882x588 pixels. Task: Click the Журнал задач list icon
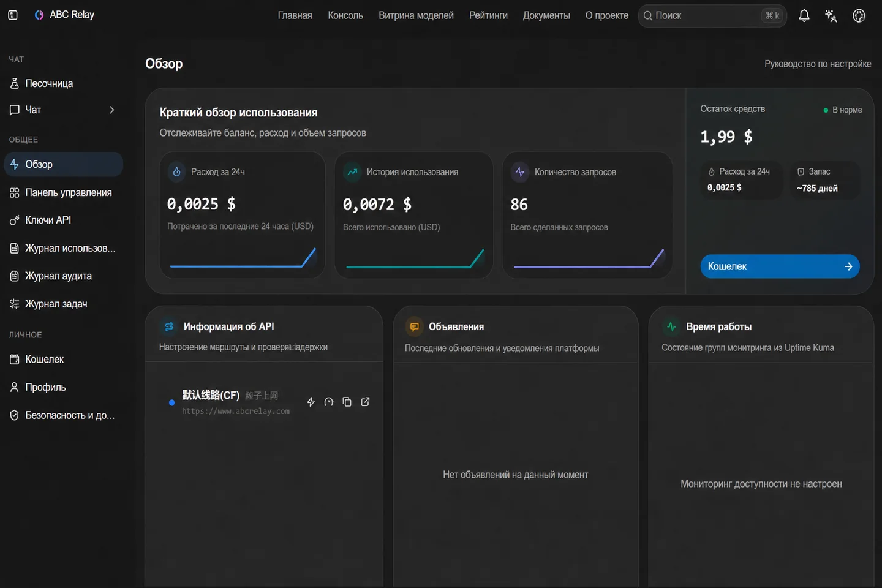tap(15, 304)
